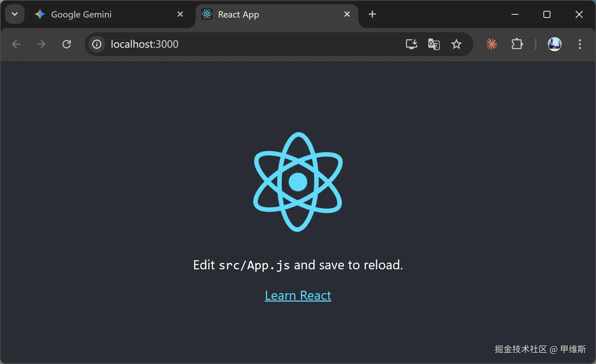Go forward to the next page
Viewport: 596px width, 364px height.
click(x=41, y=44)
